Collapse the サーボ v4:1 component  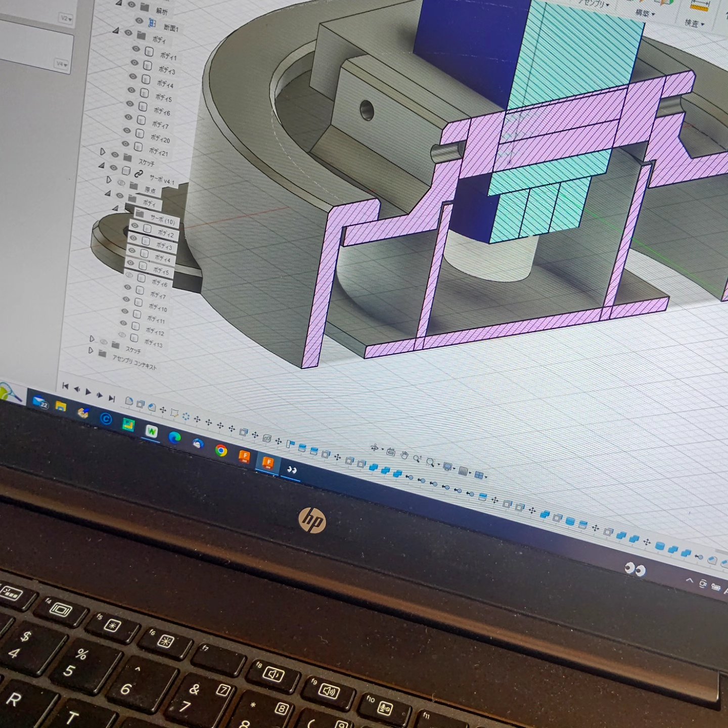101,165
